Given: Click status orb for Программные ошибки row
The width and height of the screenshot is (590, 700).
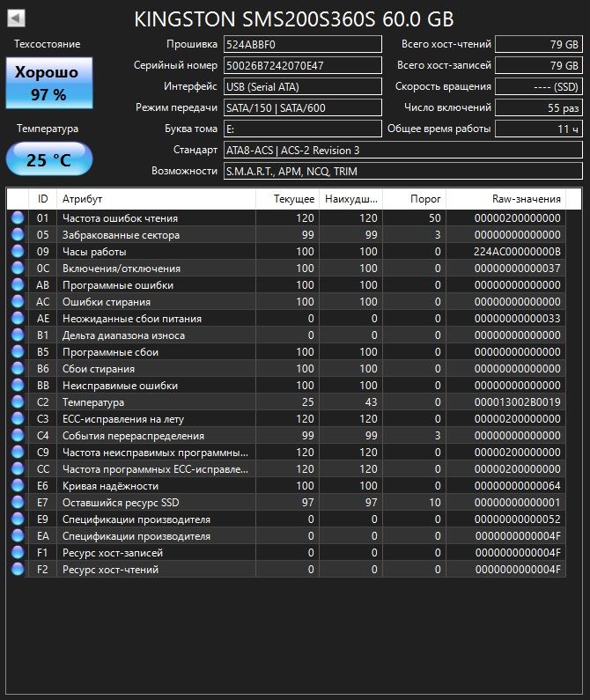Looking at the screenshot, I should 18,284.
